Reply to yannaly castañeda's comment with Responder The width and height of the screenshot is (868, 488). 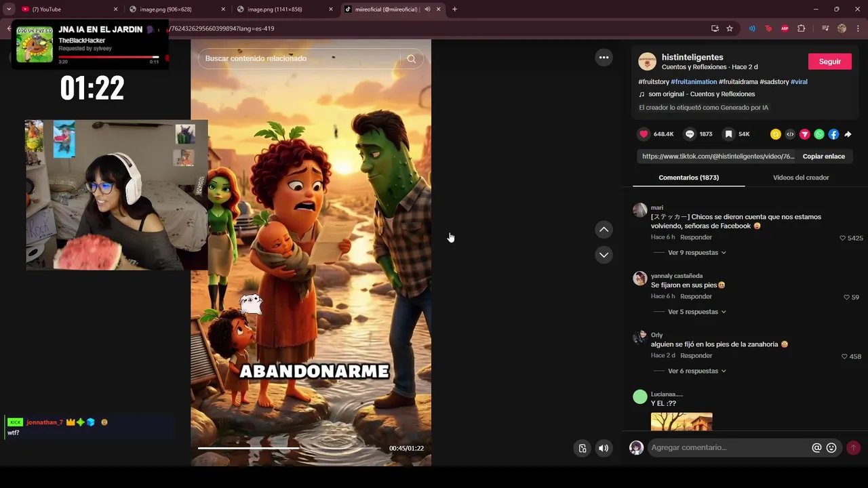coord(696,296)
